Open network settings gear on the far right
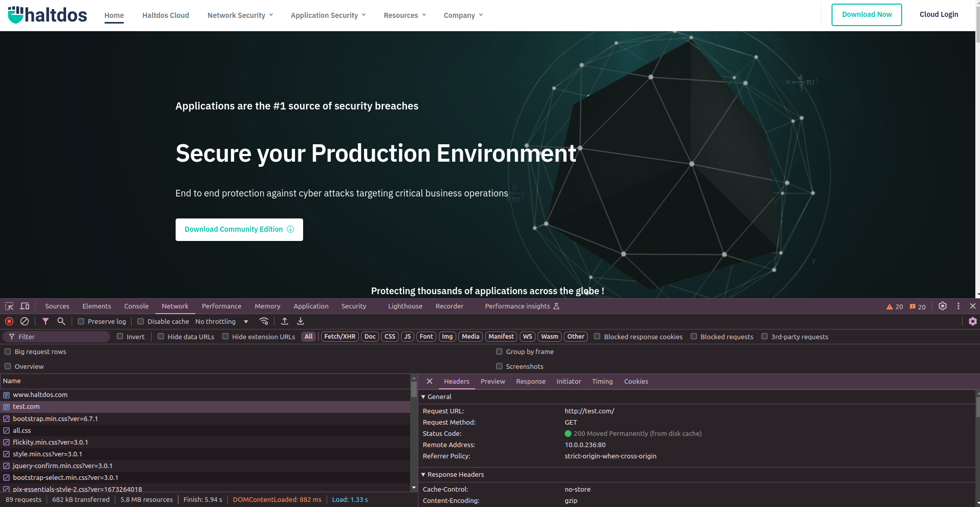The width and height of the screenshot is (980, 507). coord(973,321)
